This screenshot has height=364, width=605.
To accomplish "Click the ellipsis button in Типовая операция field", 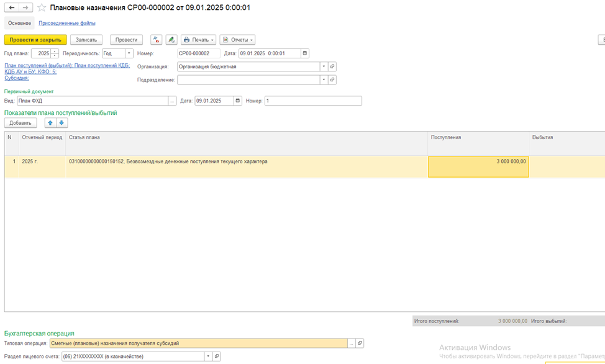I will coord(351,343).
